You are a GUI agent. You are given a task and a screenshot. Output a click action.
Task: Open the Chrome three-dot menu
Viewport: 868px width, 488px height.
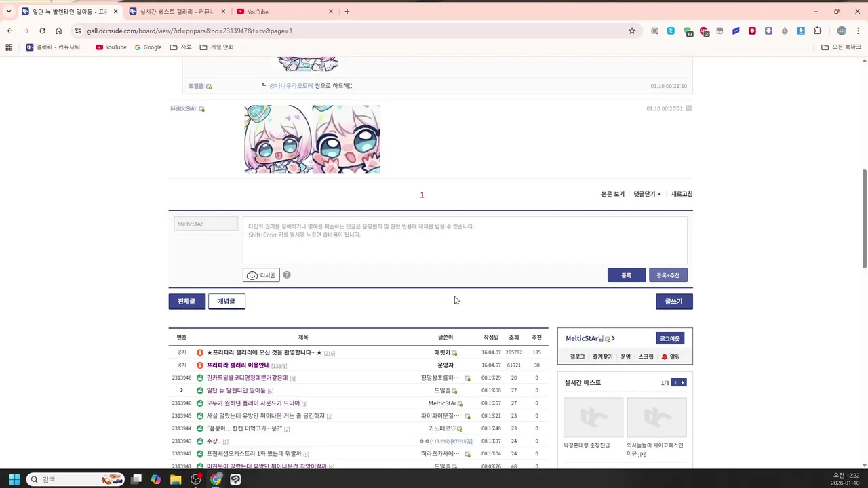coord(858,30)
